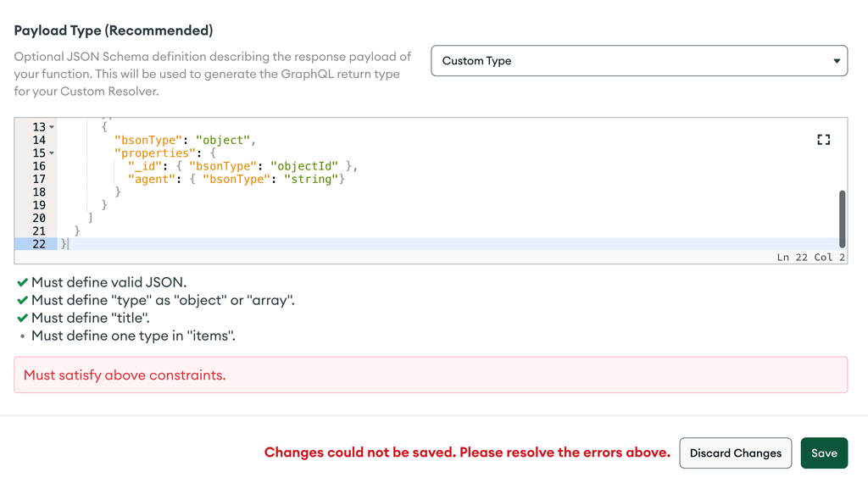Collapse the code block at line 13

pyautogui.click(x=52, y=127)
